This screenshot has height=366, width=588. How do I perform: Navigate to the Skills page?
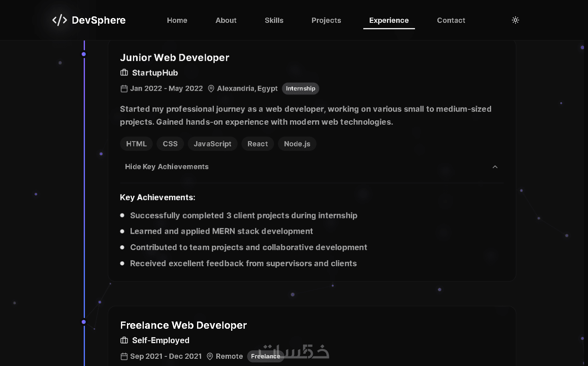coord(274,20)
